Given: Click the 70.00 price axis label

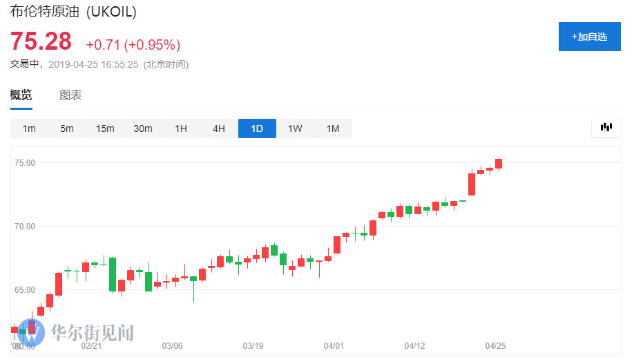Looking at the screenshot, I should pyautogui.click(x=25, y=226).
